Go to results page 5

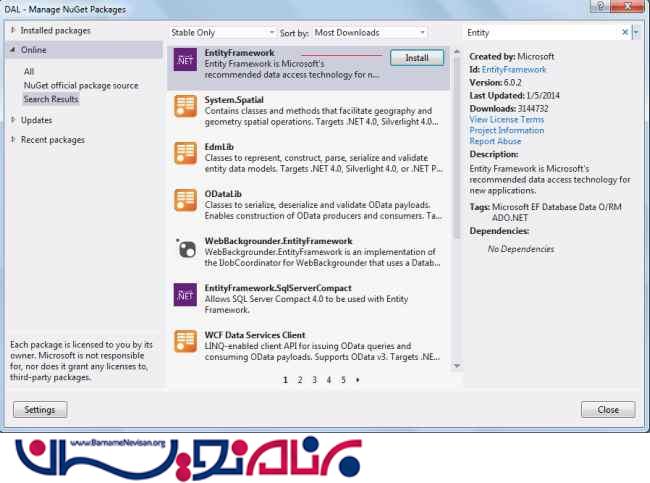pyautogui.click(x=343, y=380)
